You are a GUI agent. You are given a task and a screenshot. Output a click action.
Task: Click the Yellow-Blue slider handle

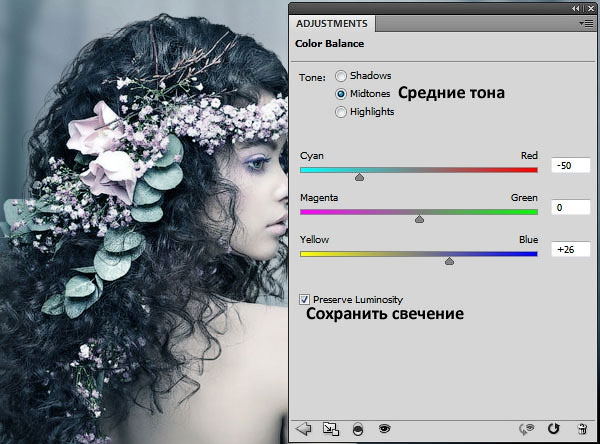pos(450,261)
